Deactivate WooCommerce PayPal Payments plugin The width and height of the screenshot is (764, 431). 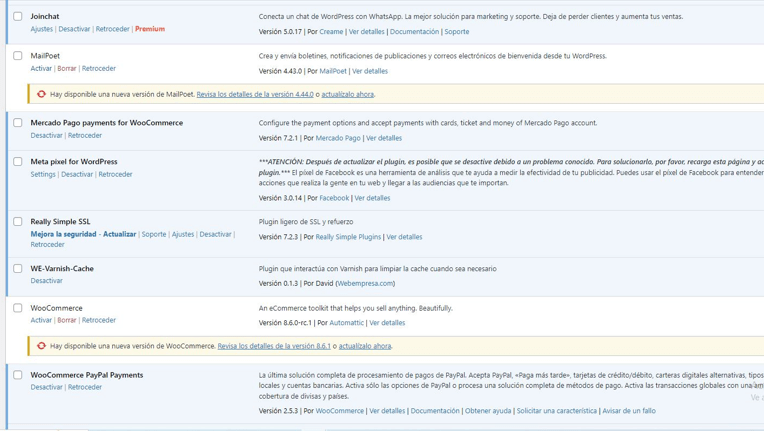(x=46, y=387)
